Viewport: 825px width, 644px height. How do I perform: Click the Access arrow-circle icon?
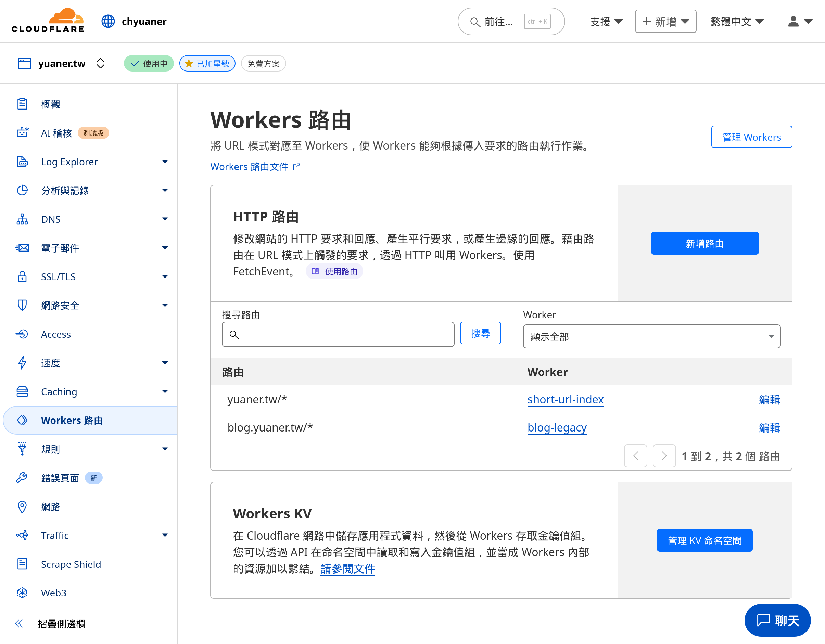coord(22,334)
